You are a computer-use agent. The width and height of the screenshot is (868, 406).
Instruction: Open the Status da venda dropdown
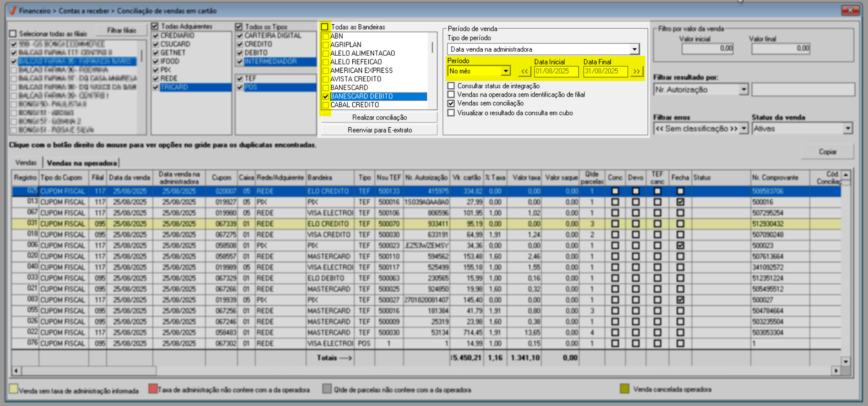tap(847, 129)
